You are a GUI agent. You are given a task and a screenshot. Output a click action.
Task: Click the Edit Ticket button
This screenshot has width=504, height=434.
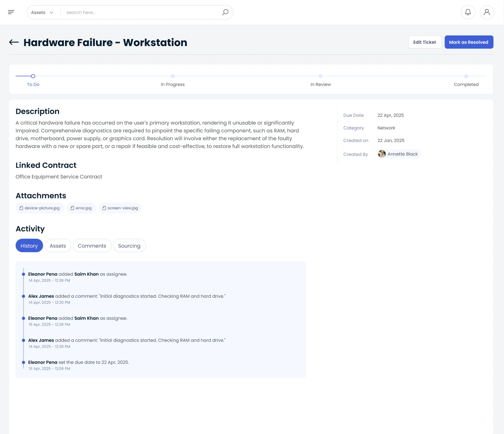[x=424, y=42]
